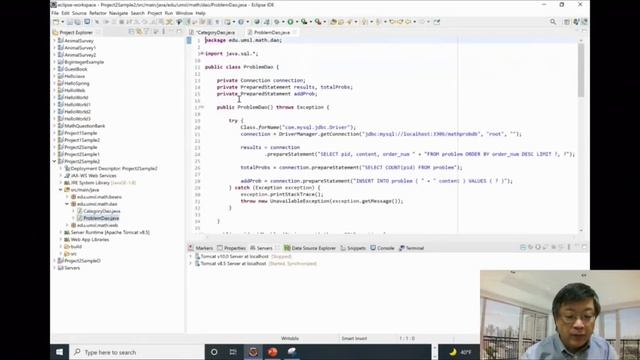This screenshot has height=360, width=640.
Task: Expand the AnimalSurvey project node
Action: [54, 40]
